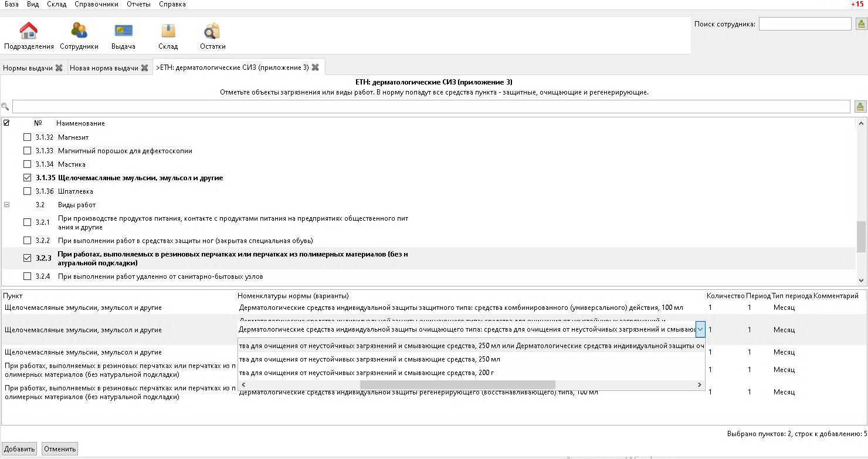Check the 3.1.32 Магнезит checkbox

27,137
